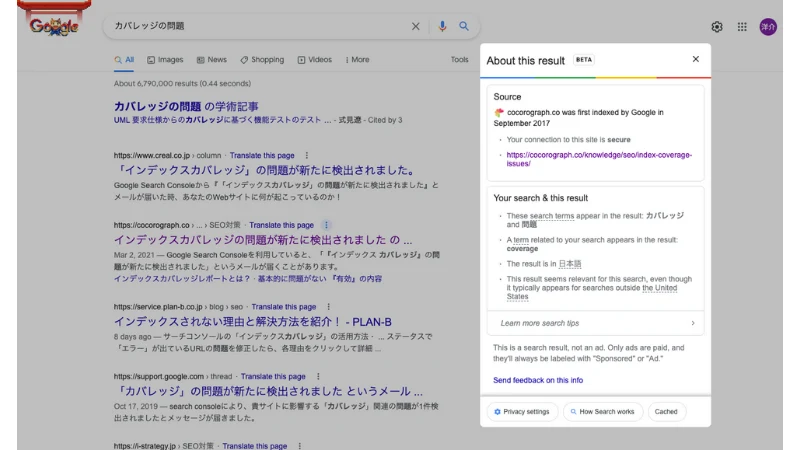Switch to the News tab

pos(211,60)
